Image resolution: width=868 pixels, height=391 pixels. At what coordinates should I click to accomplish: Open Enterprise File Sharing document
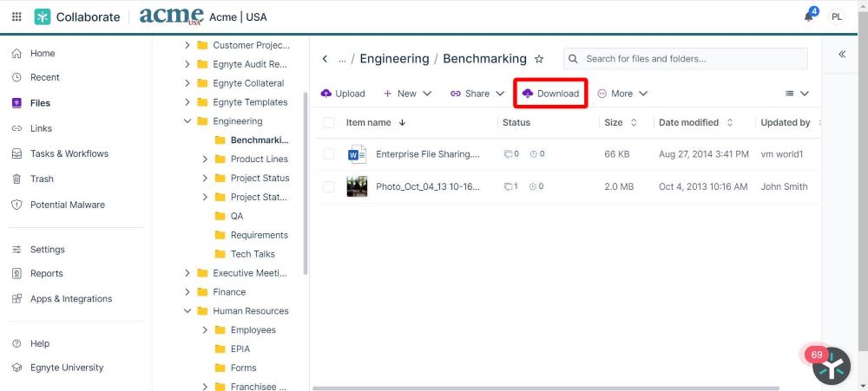(x=428, y=154)
